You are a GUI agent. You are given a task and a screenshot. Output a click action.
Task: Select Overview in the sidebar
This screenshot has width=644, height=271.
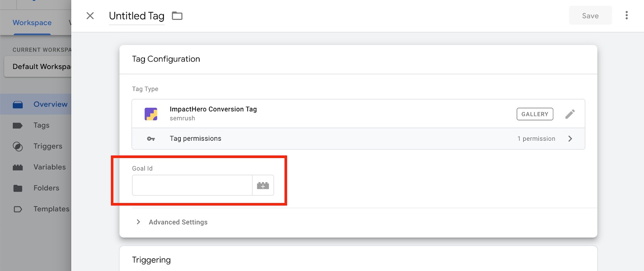[36, 104]
